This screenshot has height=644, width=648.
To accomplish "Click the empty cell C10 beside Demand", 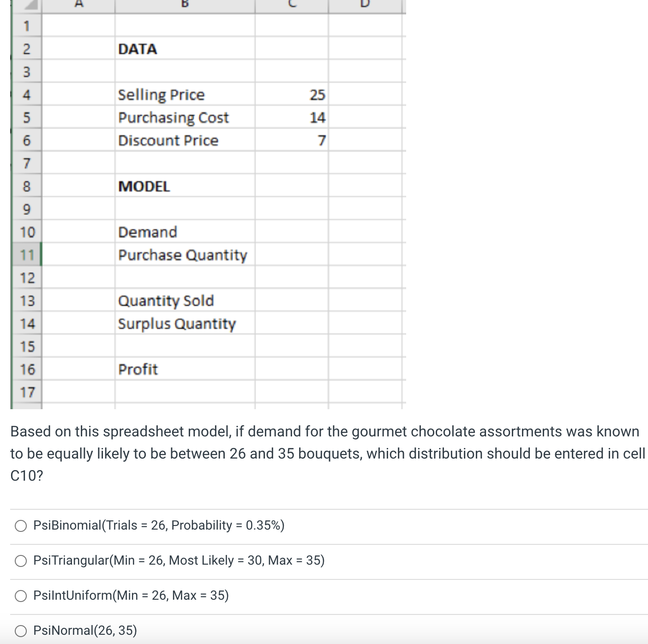I will (291, 232).
